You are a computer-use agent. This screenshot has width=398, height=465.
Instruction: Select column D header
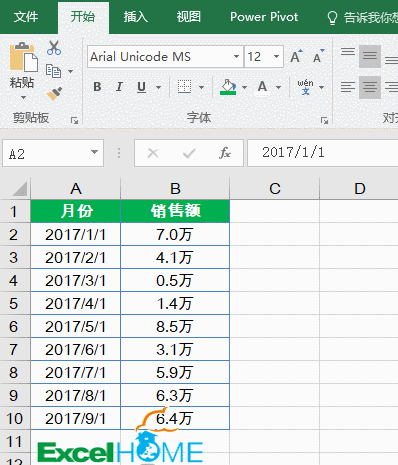(359, 189)
